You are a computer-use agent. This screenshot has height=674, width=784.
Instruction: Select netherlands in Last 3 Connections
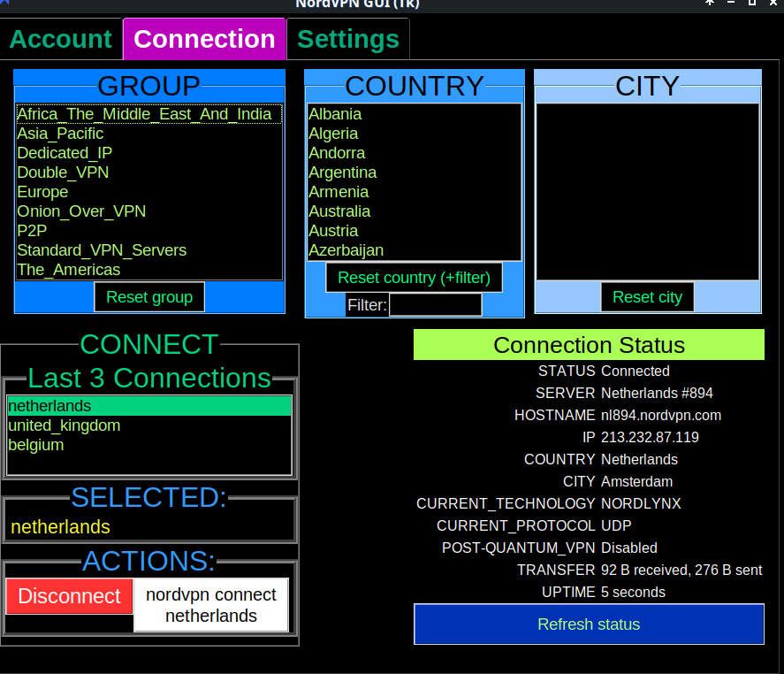click(149, 406)
